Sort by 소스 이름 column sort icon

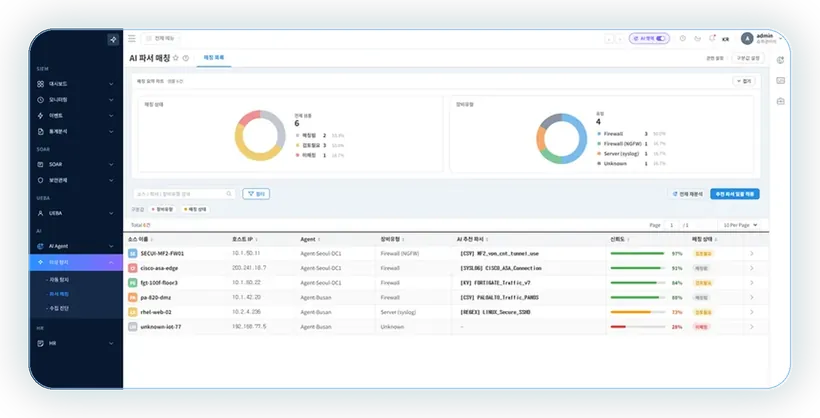152,240
